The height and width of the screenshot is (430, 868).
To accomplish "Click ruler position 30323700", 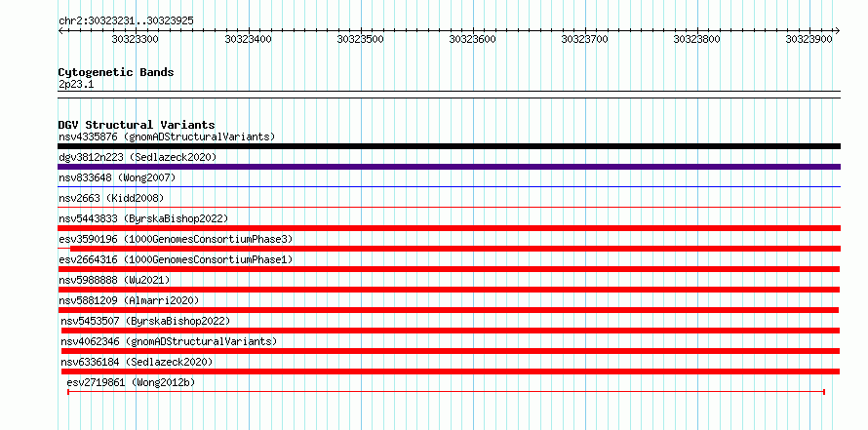I will [x=585, y=39].
